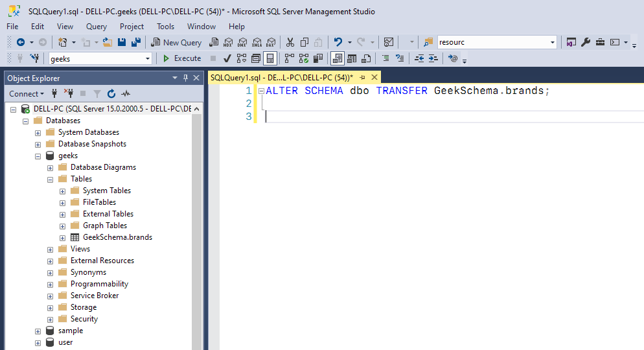This screenshot has width=644, height=350.
Task: Expand the System Databases folder
Action: coord(38,133)
